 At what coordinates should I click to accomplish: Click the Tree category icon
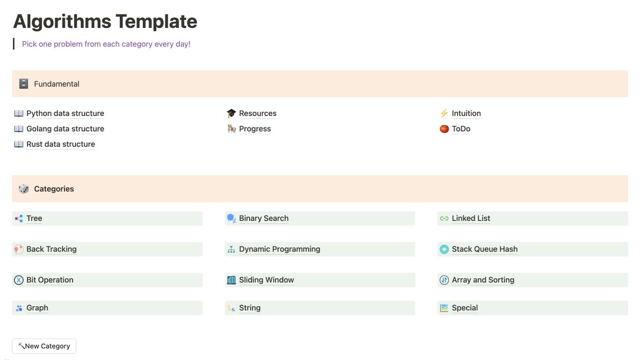(x=19, y=218)
